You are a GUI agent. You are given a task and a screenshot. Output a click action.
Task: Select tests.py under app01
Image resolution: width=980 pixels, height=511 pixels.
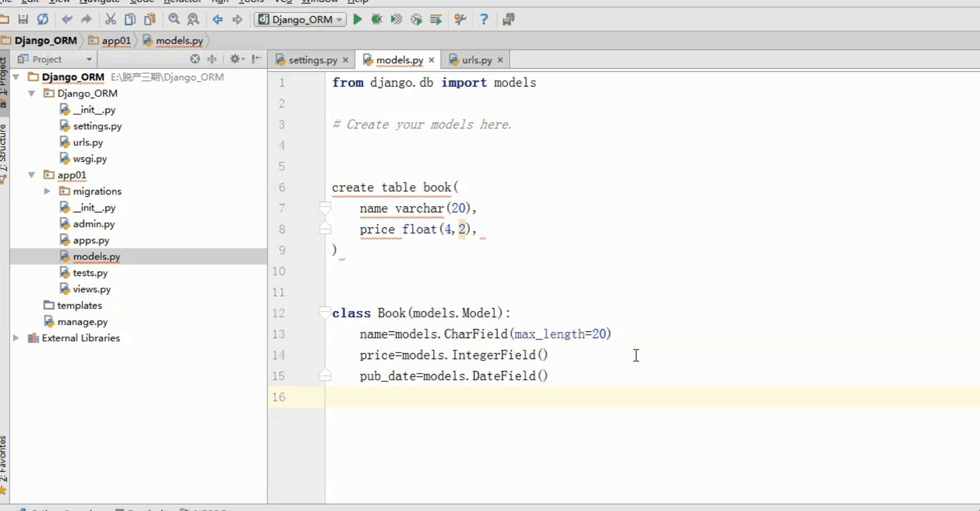[x=90, y=273]
